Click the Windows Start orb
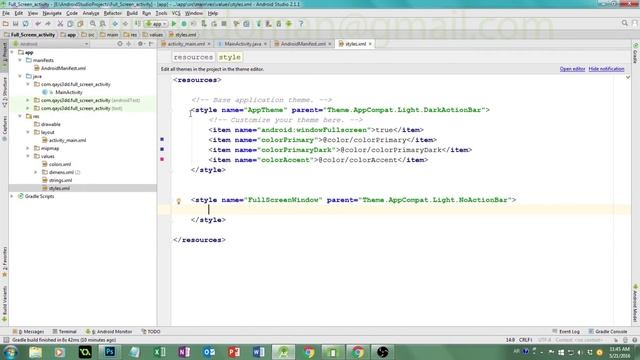640x360 pixels. click(x=10, y=352)
